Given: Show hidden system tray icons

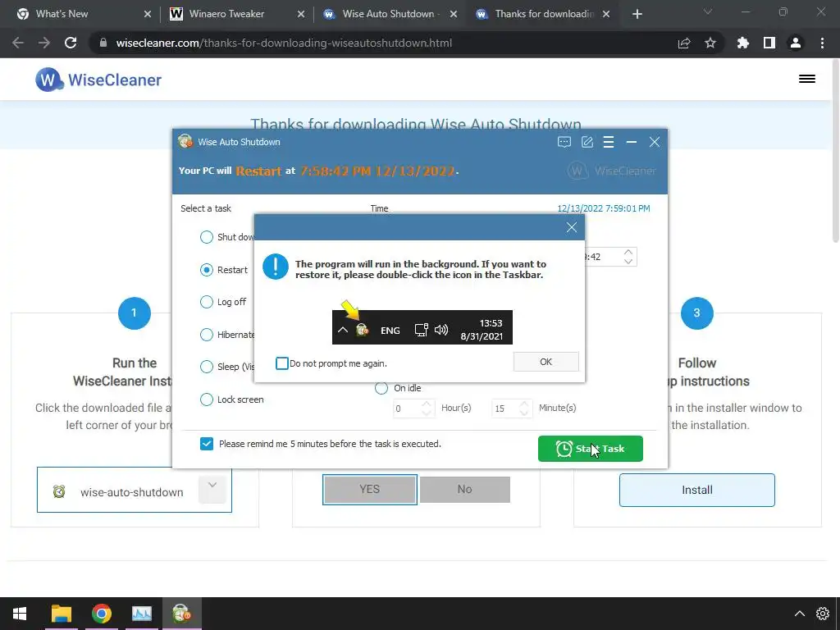Looking at the screenshot, I should point(799,614).
